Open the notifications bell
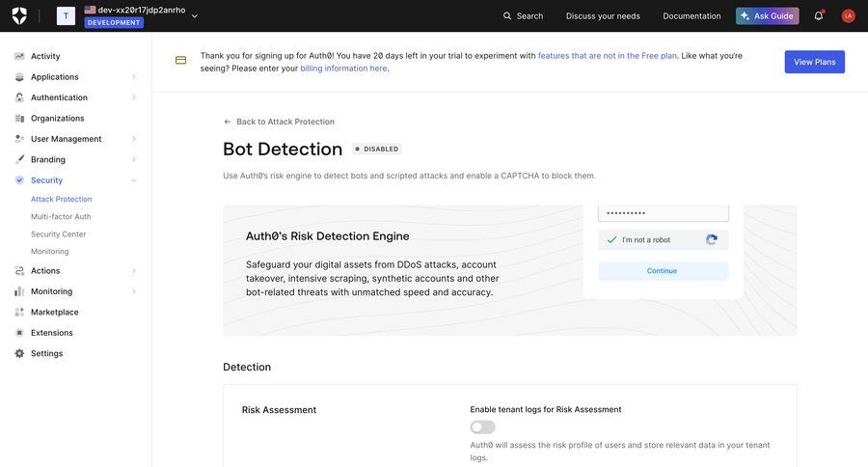This screenshot has width=868, height=467. coord(818,15)
